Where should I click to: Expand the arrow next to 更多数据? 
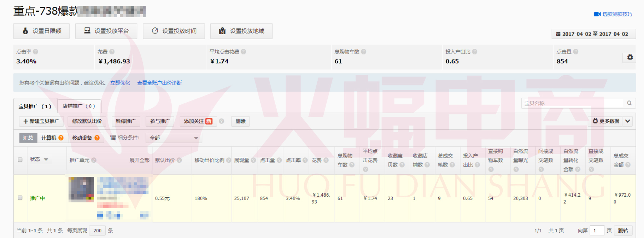(628, 121)
